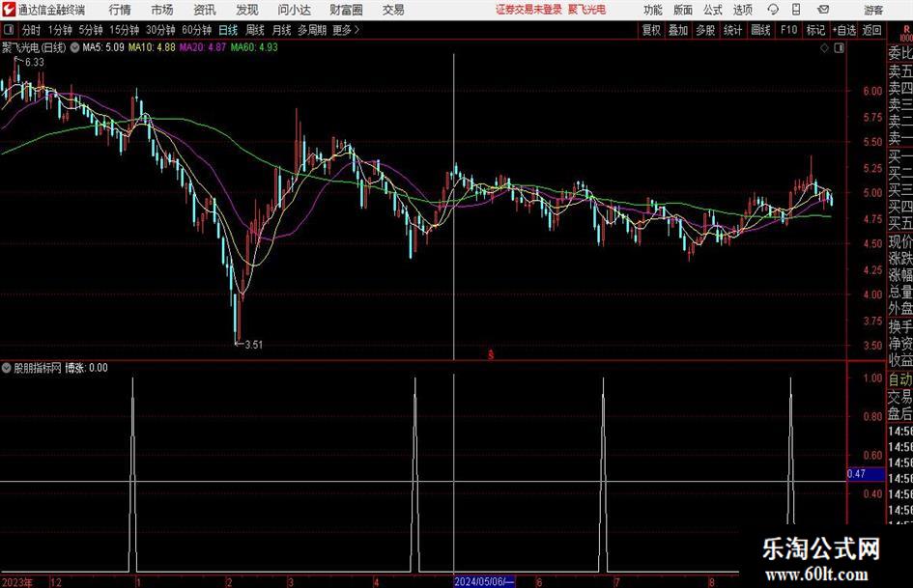Screen dimensions: 913x588
Task: Toggle the right panel icon above chart
Action: click(x=839, y=48)
